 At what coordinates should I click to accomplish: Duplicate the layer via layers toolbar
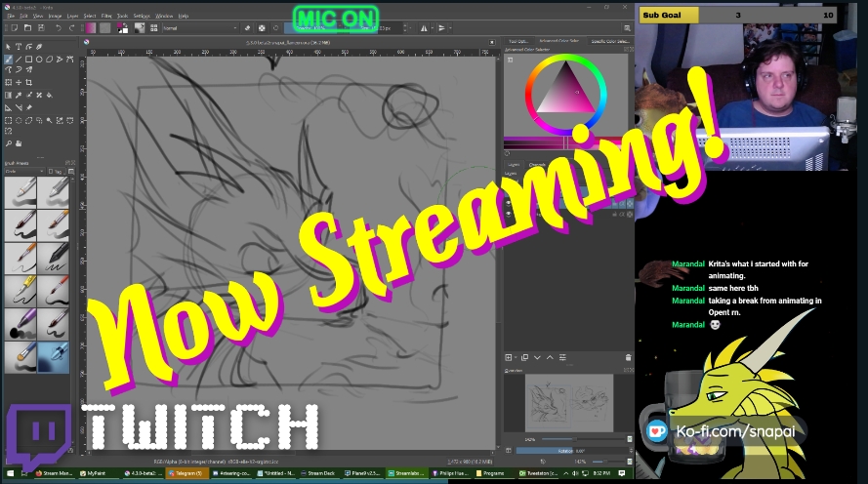[x=524, y=357]
